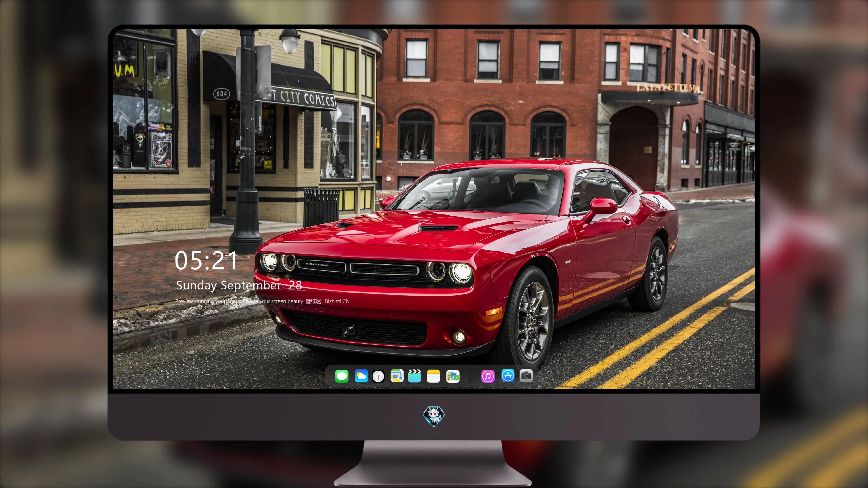The image size is (868, 488).
Task: Open the Passbook cards app icon
Action: pyautogui.click(x=453, y=376)
